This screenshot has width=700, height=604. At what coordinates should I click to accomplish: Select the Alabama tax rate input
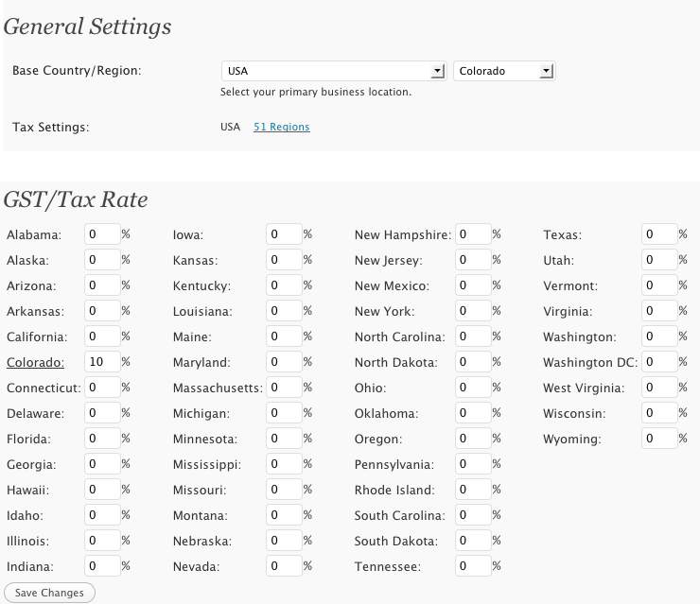click(102, 234)
